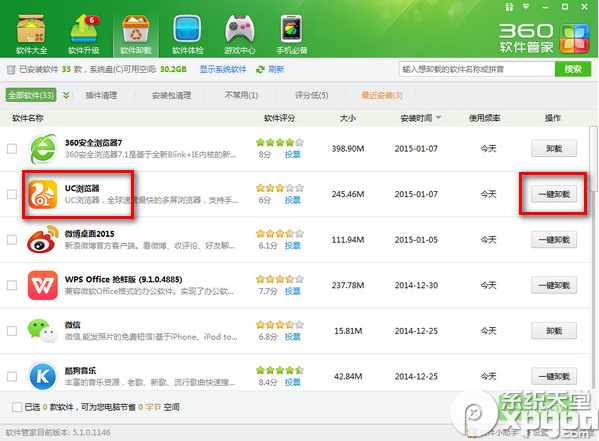Screen dimensions: 599x441
Task: Click 投票 link for UC浏览器
Action: [x=293, y=200]
